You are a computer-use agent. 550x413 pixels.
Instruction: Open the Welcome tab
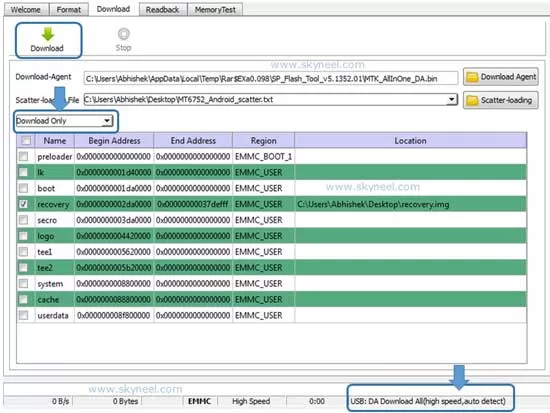click(26, 9)
